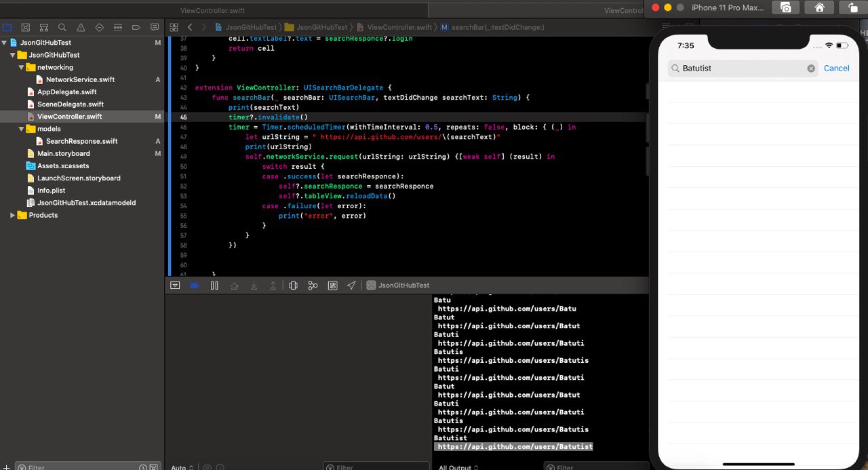Viewport: 868px width, 470px height.
Task: Open the Test navigator diamond icon
Action: (x=99, y=28)
